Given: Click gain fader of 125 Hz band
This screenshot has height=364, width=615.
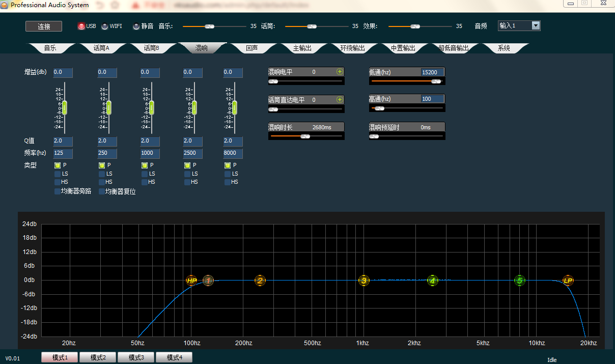Looking at the screenshot, I should 65,108.
